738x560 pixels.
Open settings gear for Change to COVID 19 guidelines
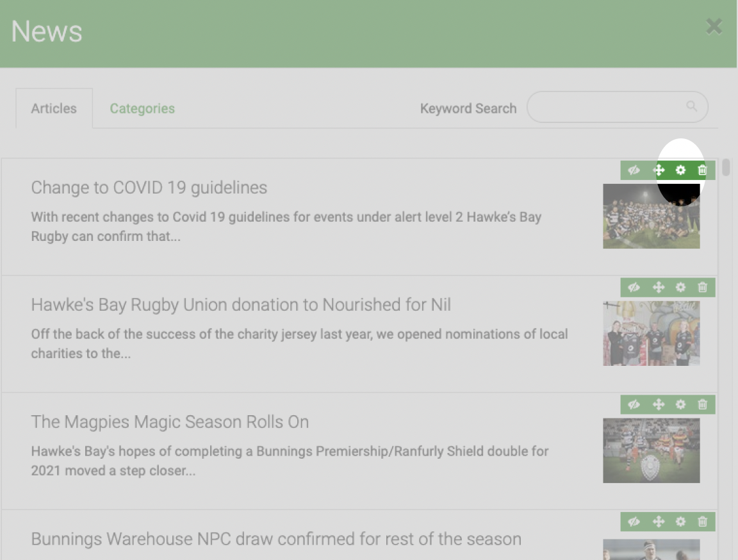pyautogui.click(x=680, y=170)
